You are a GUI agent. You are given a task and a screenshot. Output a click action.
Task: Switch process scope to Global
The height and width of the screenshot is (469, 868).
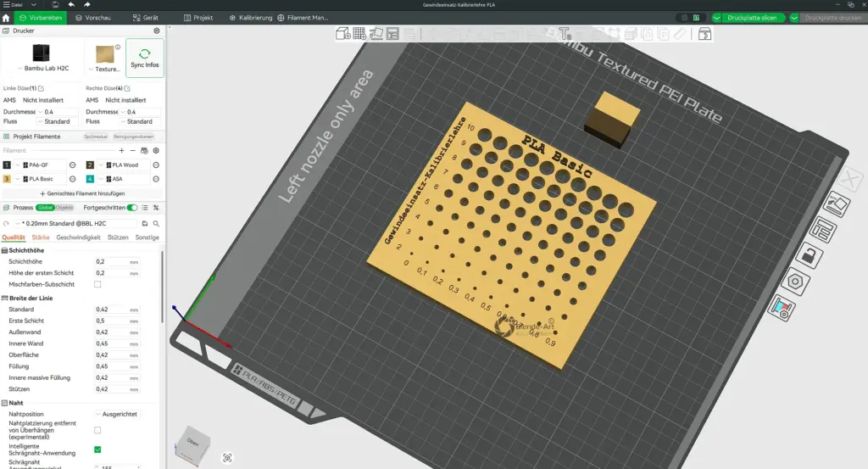46,208
